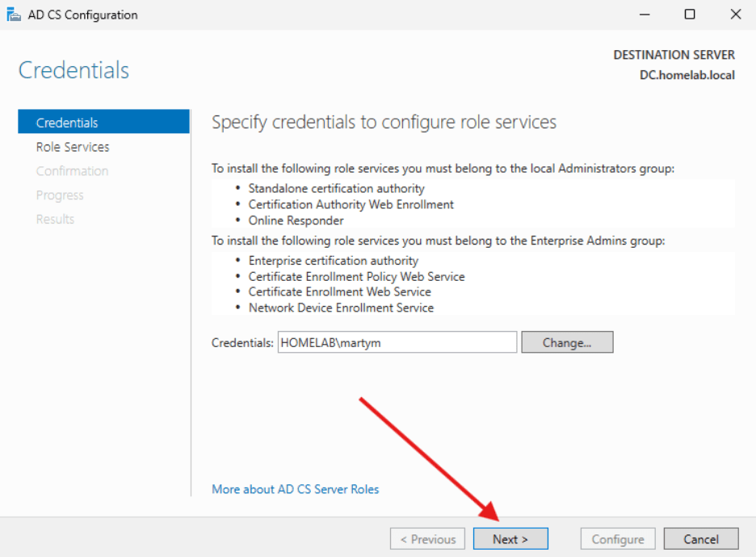The height and width of the screenshot is (557, 756).
Task: Go back using the Previous button
Action: point(427,538)
